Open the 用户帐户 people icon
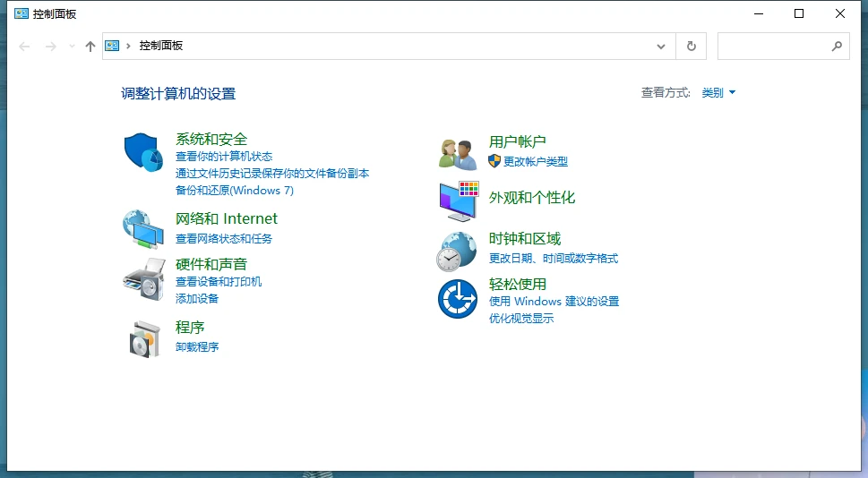Image resolution: width=868 pixels, height=478 pixels. [458, 154]
